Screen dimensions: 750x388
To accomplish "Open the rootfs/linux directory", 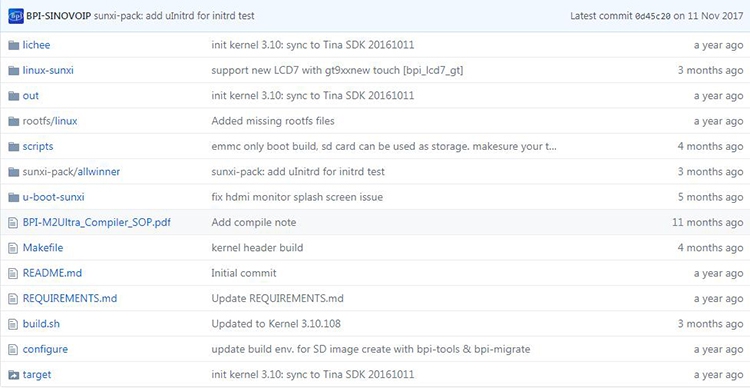I will (x=50, y=121).
